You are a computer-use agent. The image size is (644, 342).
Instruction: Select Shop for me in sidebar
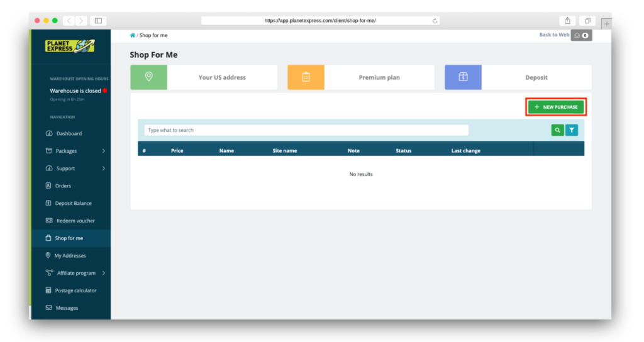[x=70, y=238]
